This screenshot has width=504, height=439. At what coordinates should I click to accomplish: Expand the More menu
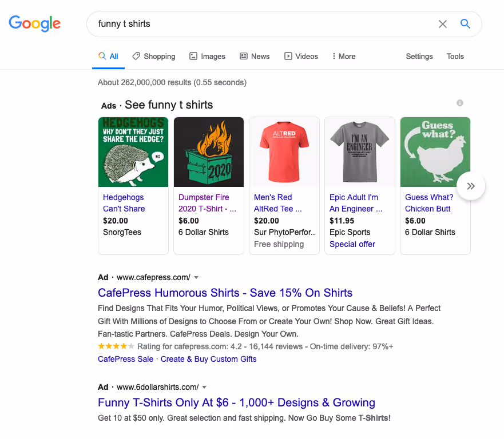pyautogui.click(x=344, y=57)
